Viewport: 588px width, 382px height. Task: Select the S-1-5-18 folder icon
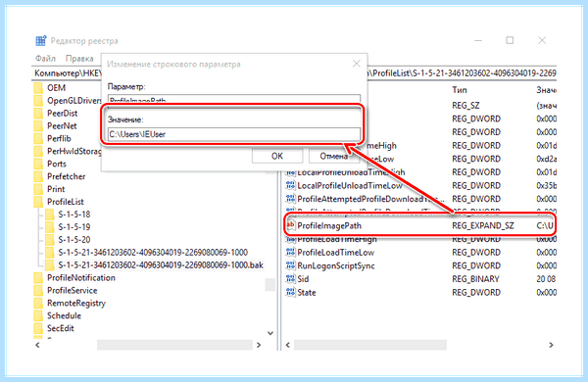click(50, 215)
